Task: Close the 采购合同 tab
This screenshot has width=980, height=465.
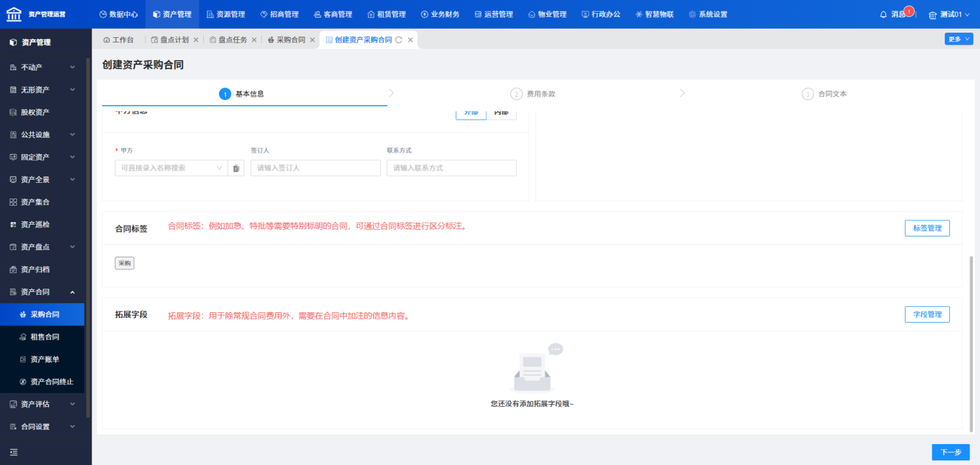Action: pos(312,40)
